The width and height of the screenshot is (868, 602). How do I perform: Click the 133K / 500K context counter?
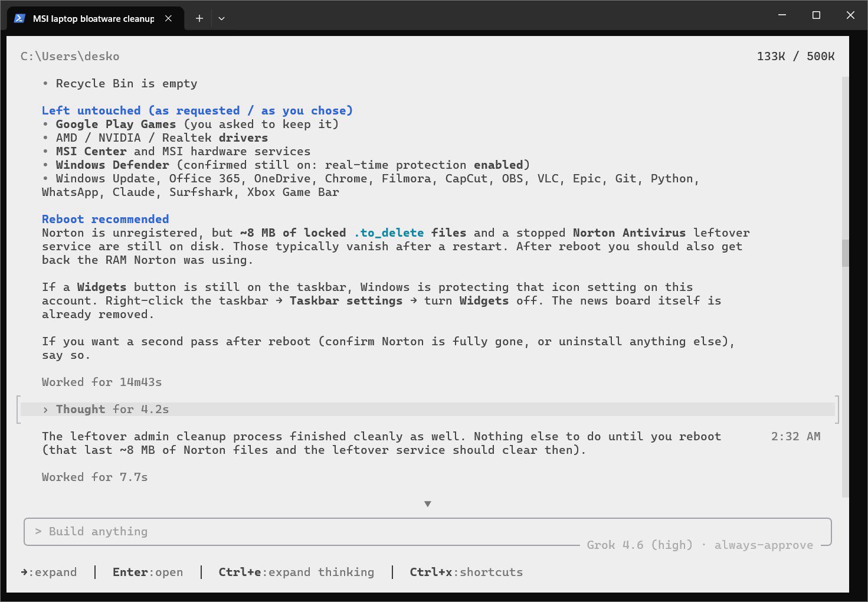click(x=795, y=57)
